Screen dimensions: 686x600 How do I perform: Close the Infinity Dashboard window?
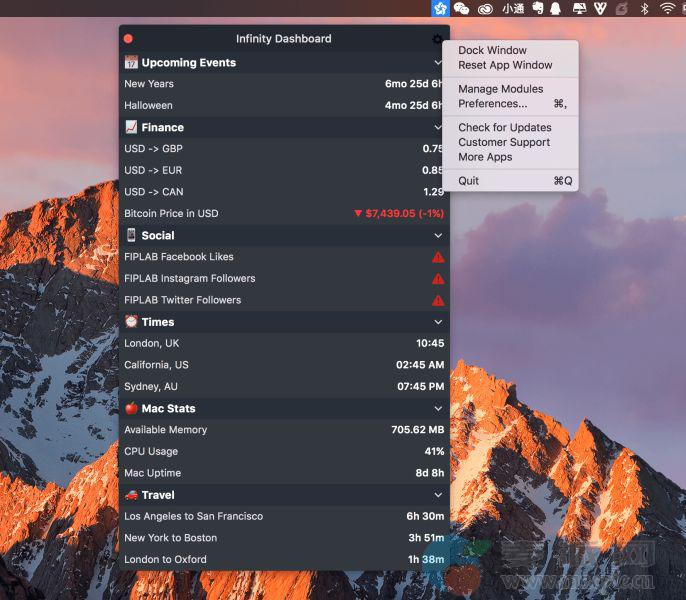[x=128, y=39]
